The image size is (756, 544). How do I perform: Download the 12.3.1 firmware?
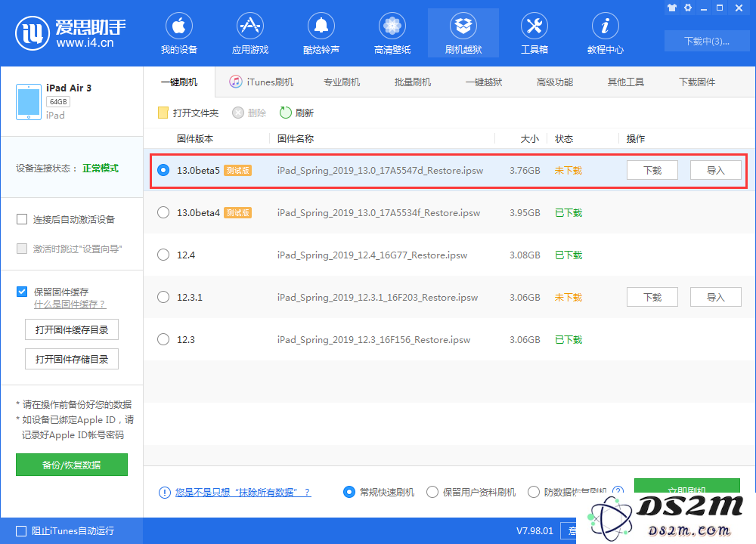pyautogui.click(x=652, y=297)
